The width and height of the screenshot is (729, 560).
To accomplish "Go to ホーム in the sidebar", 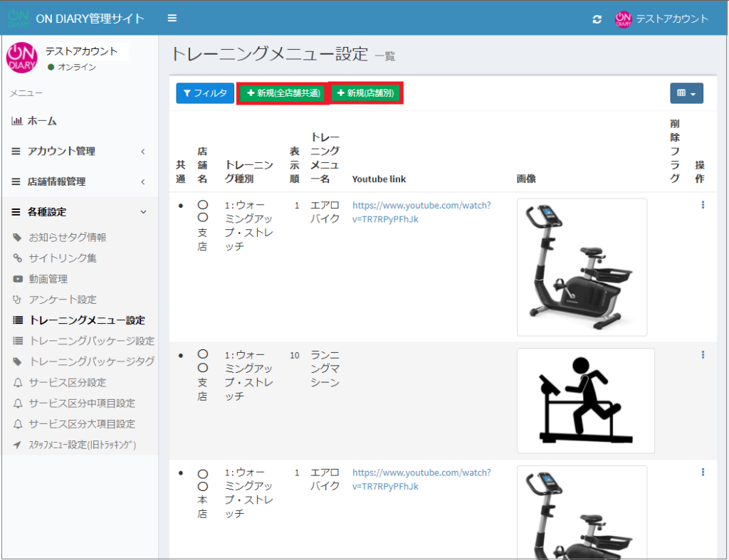I will pyautogui.click(x=41, y=121).
